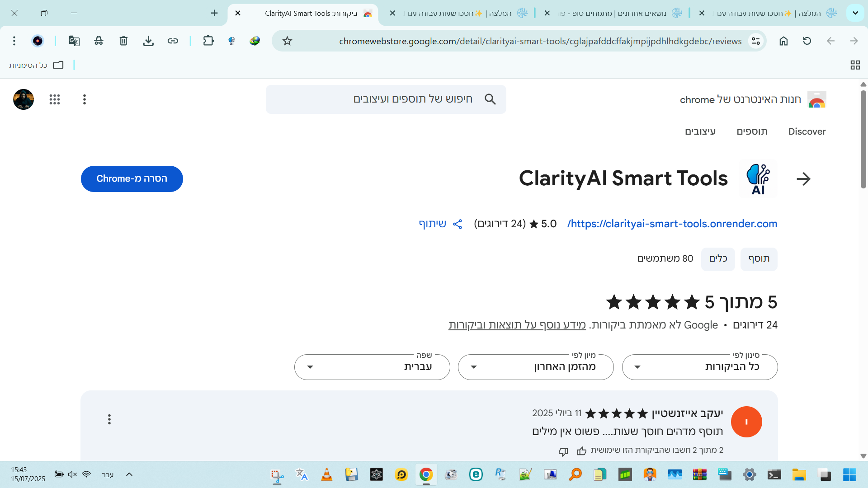Click the תוסף category chip
The height and width of the screenshot is (488, 868).
pyautogui.click(x=759, y=259)
